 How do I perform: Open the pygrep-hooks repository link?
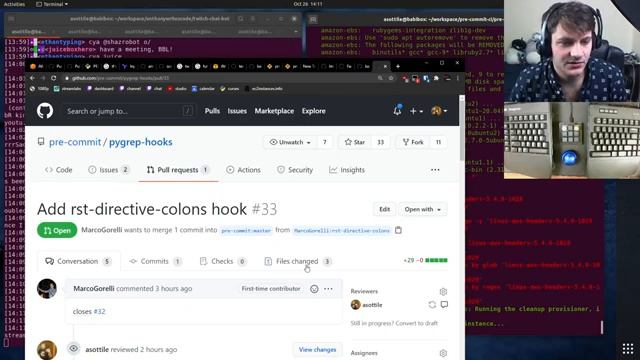[140, 142]
